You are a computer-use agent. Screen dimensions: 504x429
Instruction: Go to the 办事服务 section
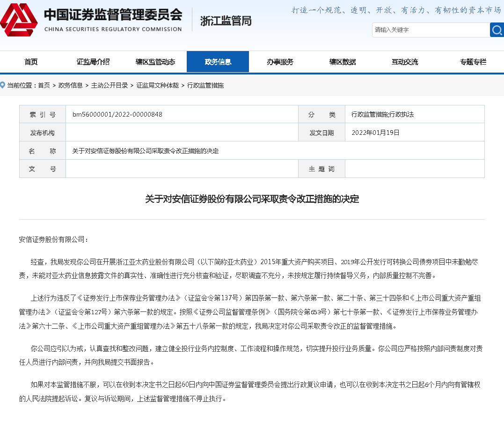click(x=280, y=62)
